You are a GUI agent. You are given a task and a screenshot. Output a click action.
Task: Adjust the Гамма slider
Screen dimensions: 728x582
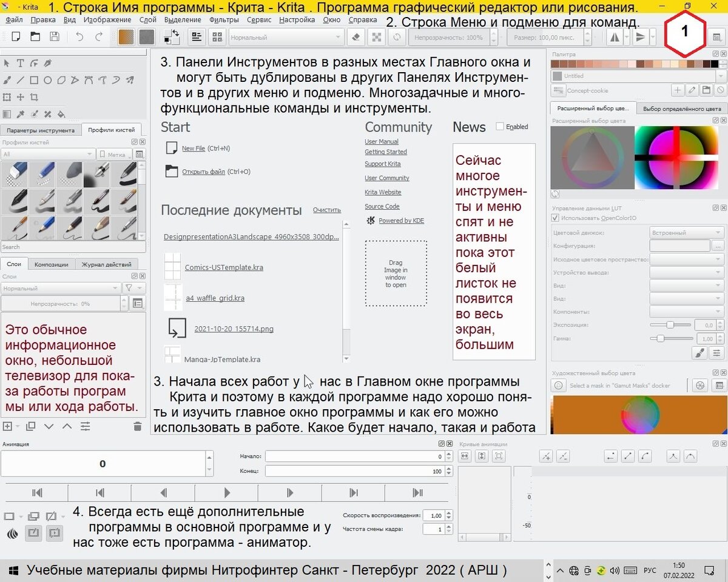click(x=671, y=338)
